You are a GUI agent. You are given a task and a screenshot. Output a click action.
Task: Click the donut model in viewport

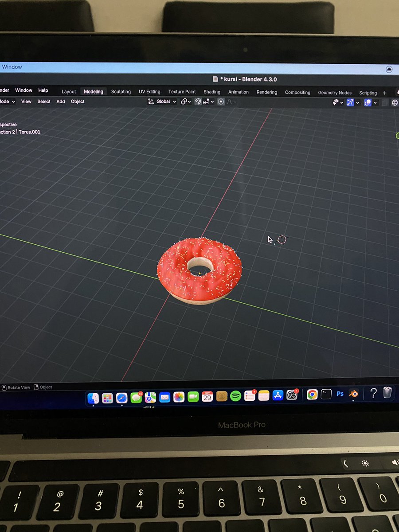click(199, 271)
